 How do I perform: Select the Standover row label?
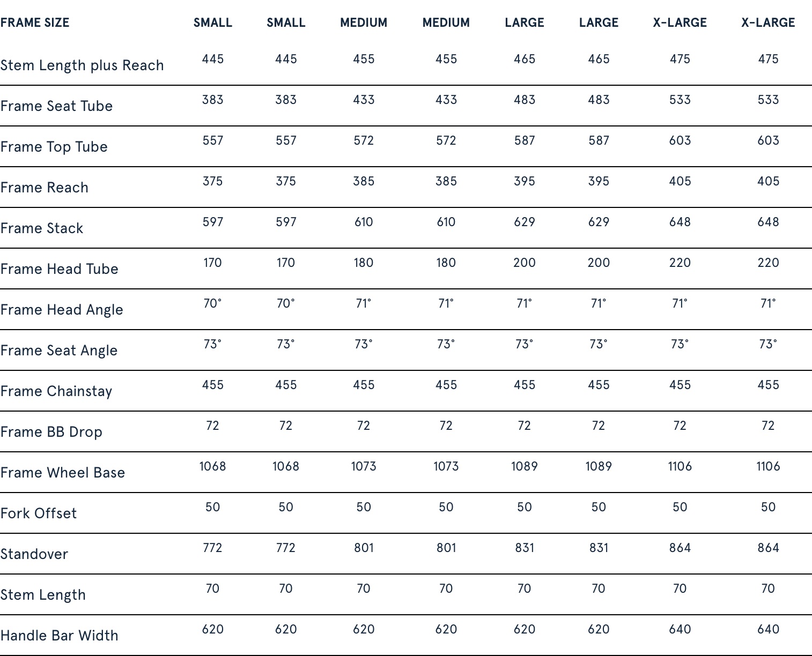[x=34, y=554]
